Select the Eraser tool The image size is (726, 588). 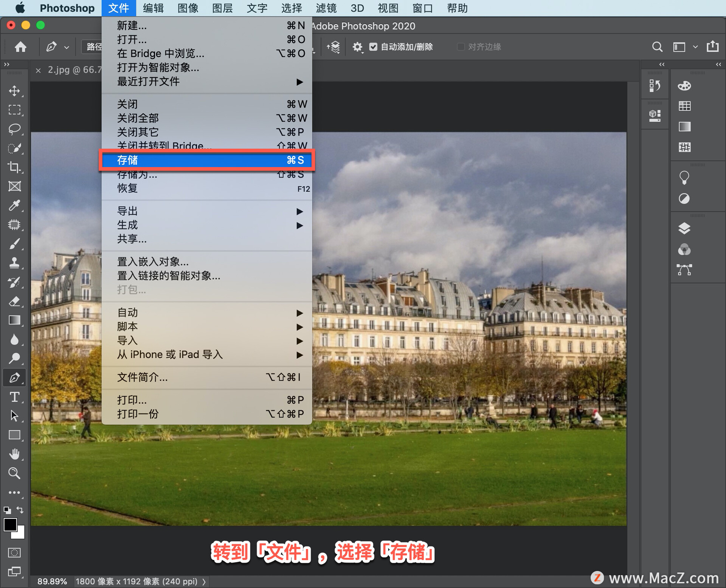pos(14,301)
